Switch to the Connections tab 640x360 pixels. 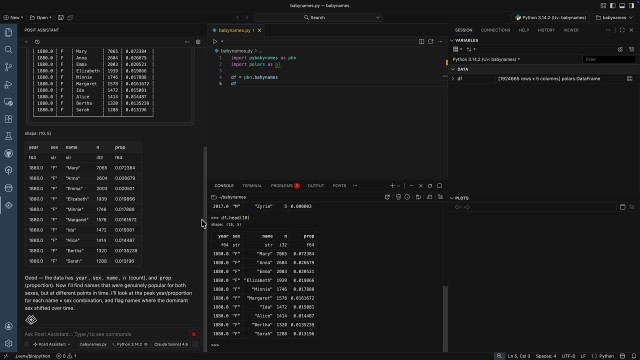pyautogui.click(x=495, y=30)
